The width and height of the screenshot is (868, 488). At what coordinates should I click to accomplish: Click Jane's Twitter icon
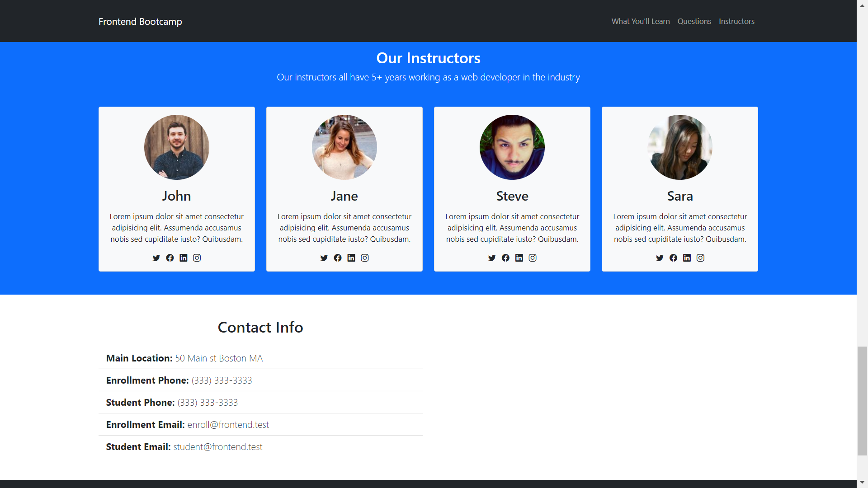[x=324, y=258]
